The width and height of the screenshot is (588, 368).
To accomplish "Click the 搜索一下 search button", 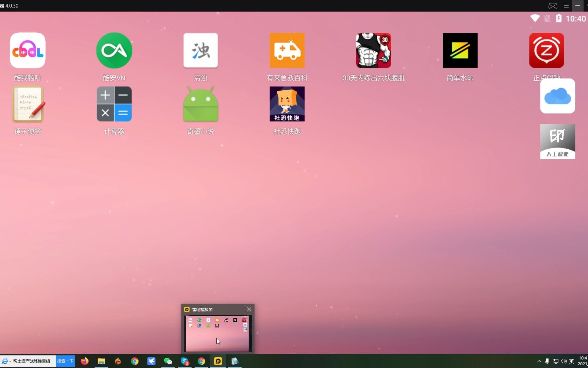I will (x=65, y=361).
